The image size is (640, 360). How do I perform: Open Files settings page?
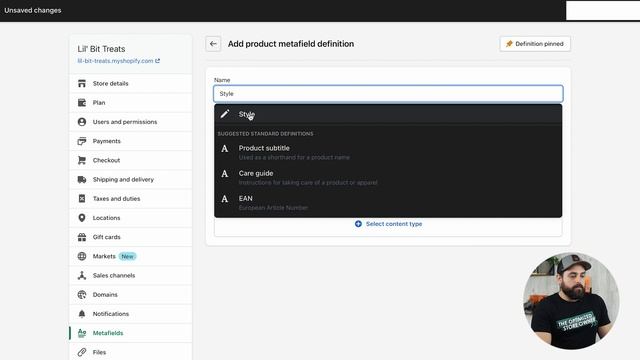click(131, 352)
